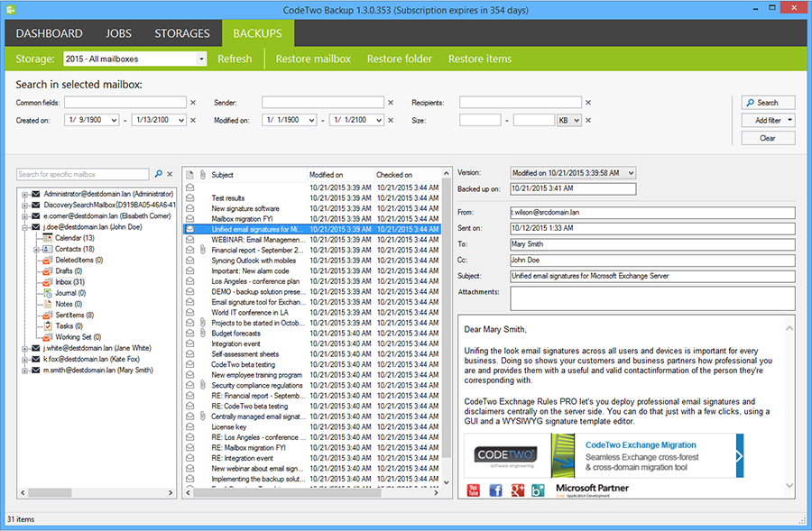Click the Search button
The image size is (812, 531).
(768, 103)
